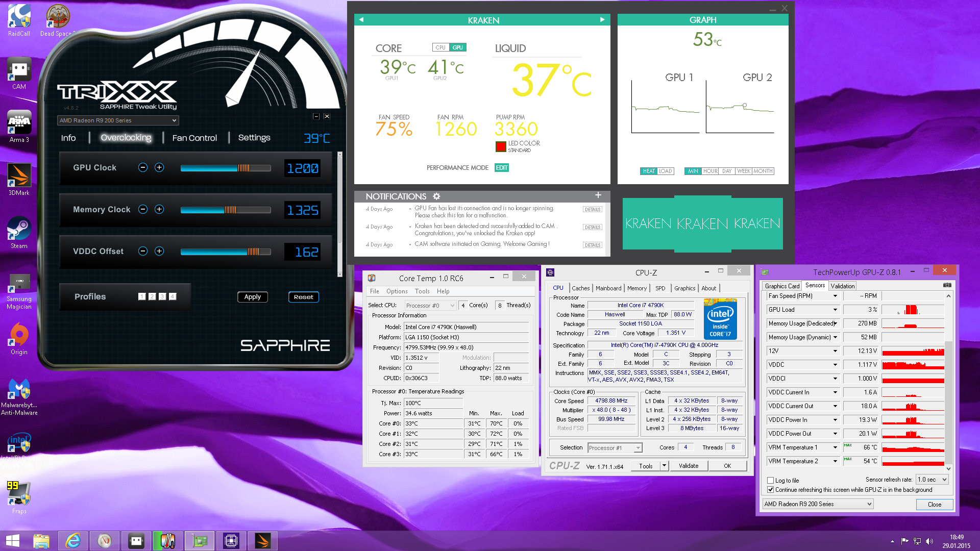Open Malwarebytes Anti-Malware desktop icon

point(19,397)
